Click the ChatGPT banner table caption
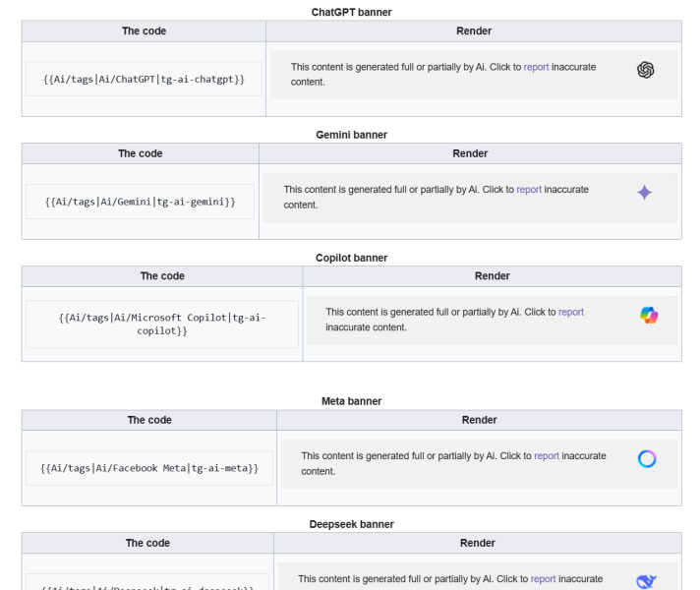The width and height of the screenshot is (700, 590). point(351,12)
